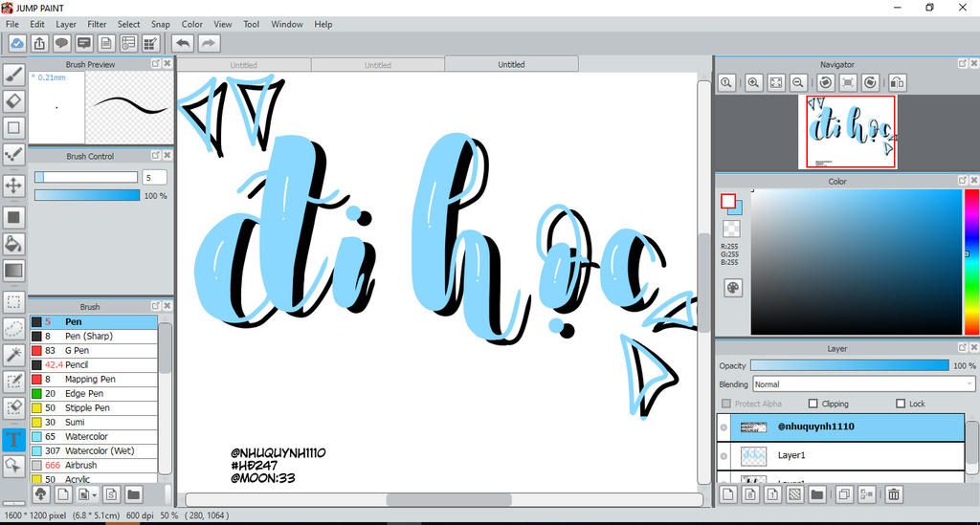Toggle the Clipping checkbox
The image size is (980, 525).
click(813, 404)
